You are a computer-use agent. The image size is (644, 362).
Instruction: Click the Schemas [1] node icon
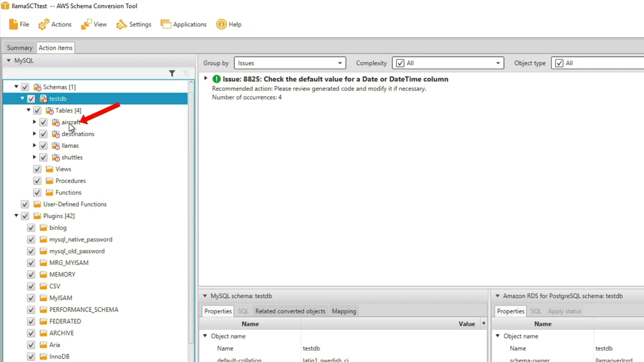[37, 87]
